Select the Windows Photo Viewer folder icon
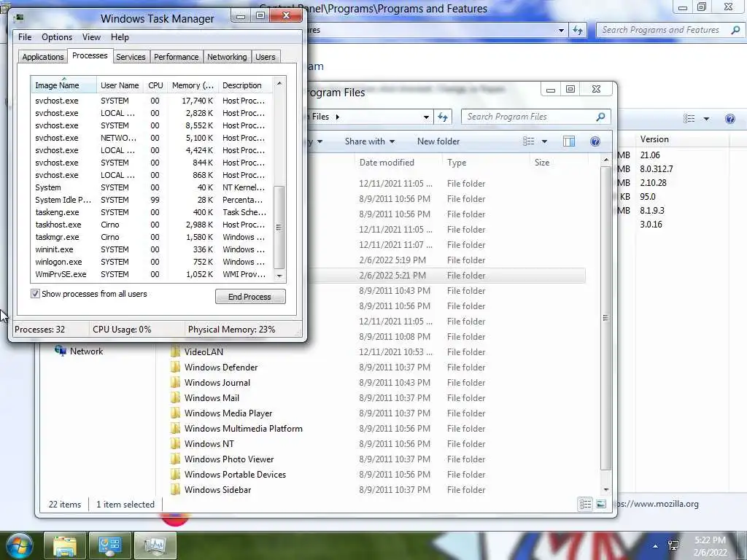This screenshot has width=747, height=560. (176, 459)
